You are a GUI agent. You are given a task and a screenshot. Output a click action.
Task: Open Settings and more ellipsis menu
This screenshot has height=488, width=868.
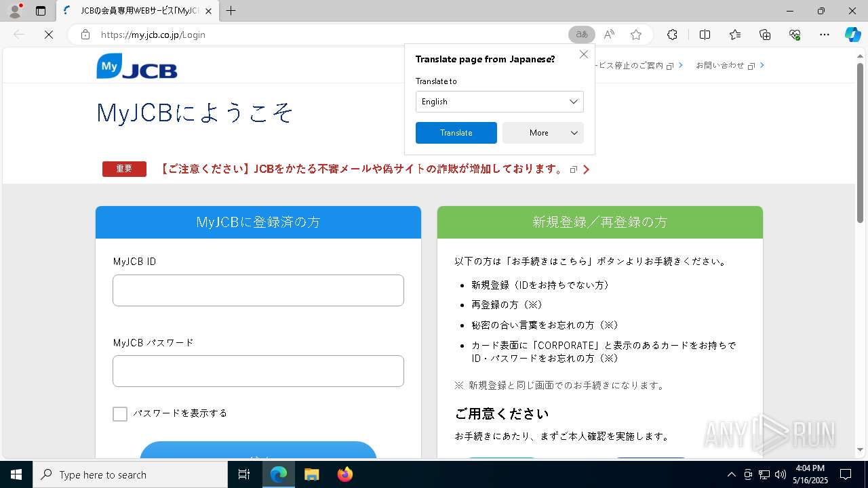(x=825, y=35)
